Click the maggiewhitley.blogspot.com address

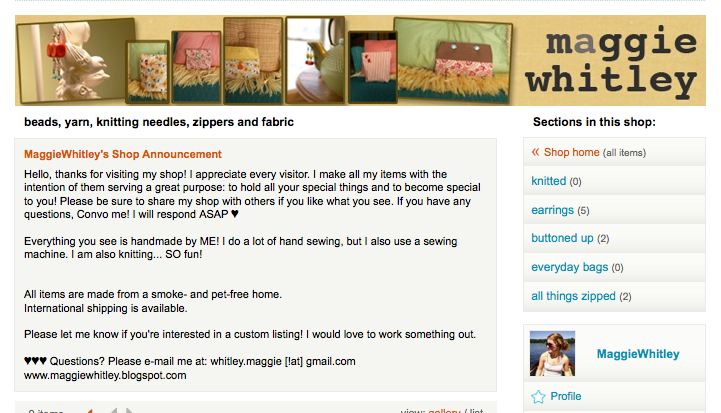[x=105, y=375]
